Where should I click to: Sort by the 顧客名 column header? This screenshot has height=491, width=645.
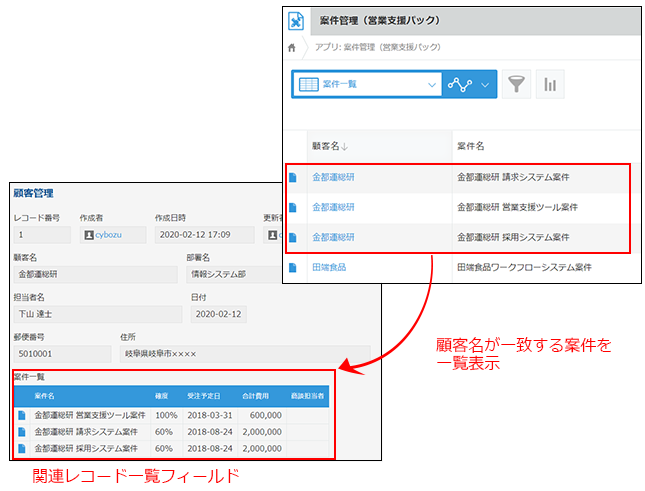point(330,146)
